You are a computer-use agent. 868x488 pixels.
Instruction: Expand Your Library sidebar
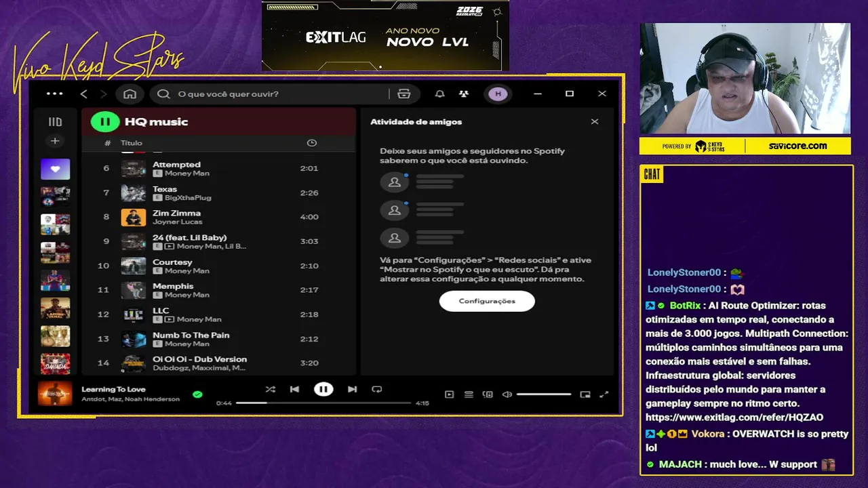pos(55,122)
